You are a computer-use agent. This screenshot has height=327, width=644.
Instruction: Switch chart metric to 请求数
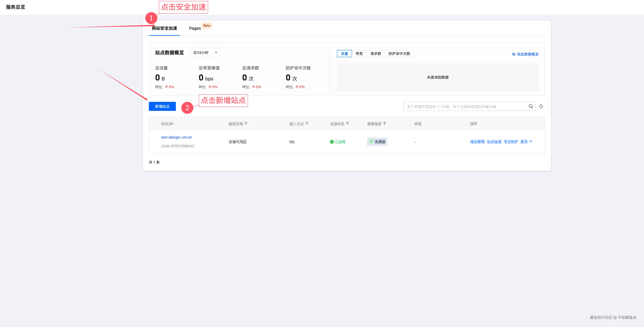[376, 54]
